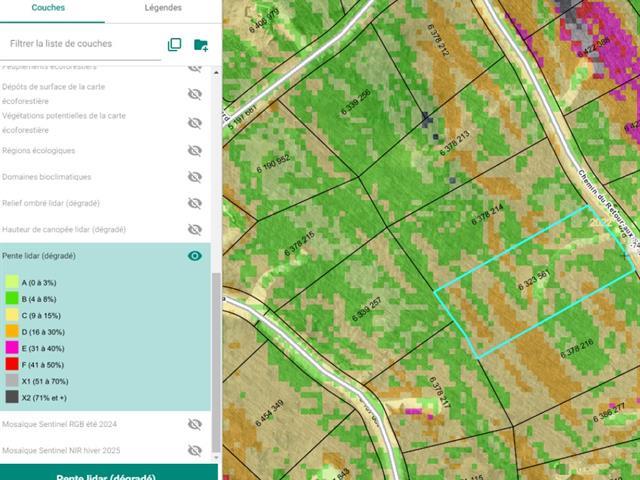Show Hauteur de canopée lidar layer
This screenshot has height=480, width=640.
click(x=195, y=229)
